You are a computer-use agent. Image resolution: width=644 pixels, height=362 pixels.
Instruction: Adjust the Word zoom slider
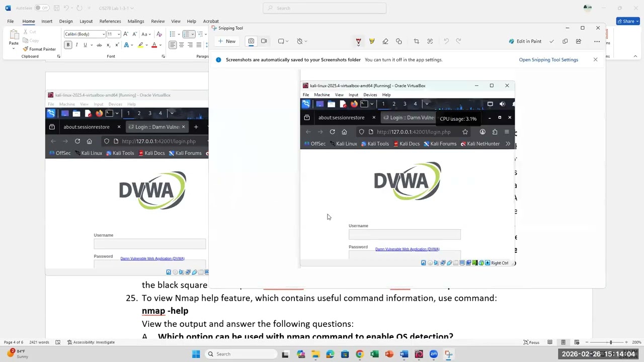[611, 342]
